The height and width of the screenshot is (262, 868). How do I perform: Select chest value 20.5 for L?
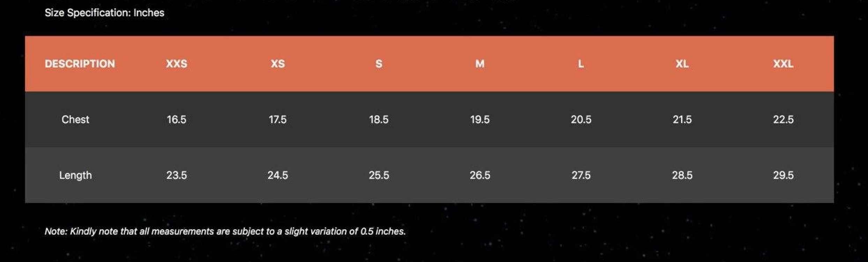point(581,120)
